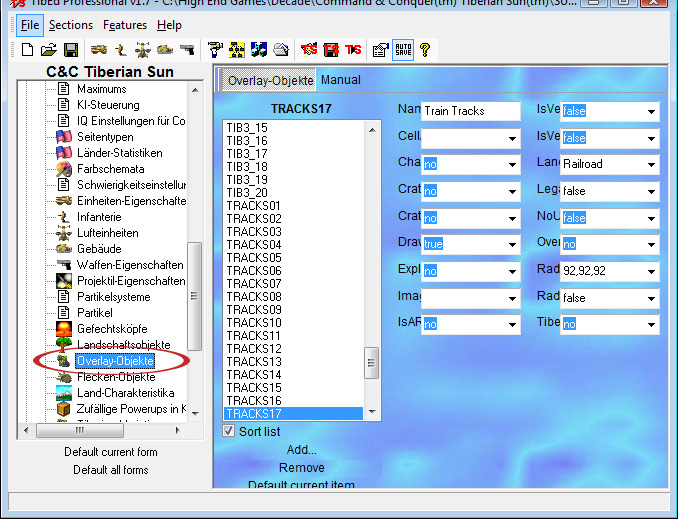Click tree panel scroll up arrow
Image resolution: width=678 pixels, height=519 pixels.
tap(195, 90)
